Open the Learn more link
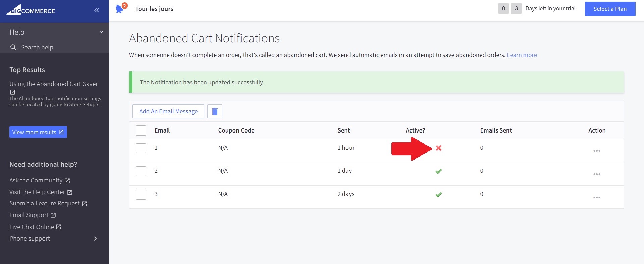644x264 pixels. [522, 55]
